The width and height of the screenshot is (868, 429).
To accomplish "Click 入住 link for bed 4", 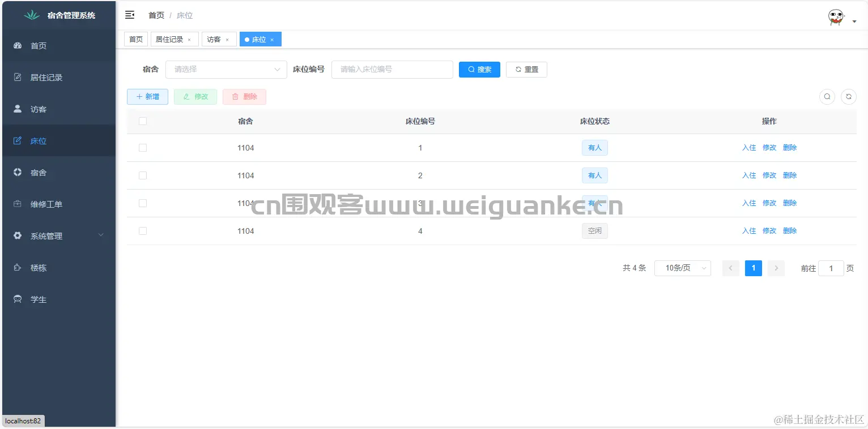I will click(749, 231).
